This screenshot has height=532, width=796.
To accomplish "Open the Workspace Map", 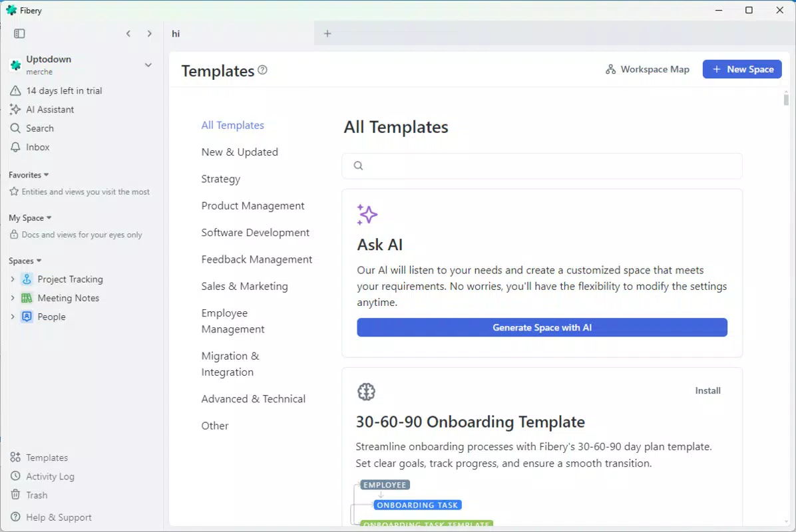I will coord(648,69).
